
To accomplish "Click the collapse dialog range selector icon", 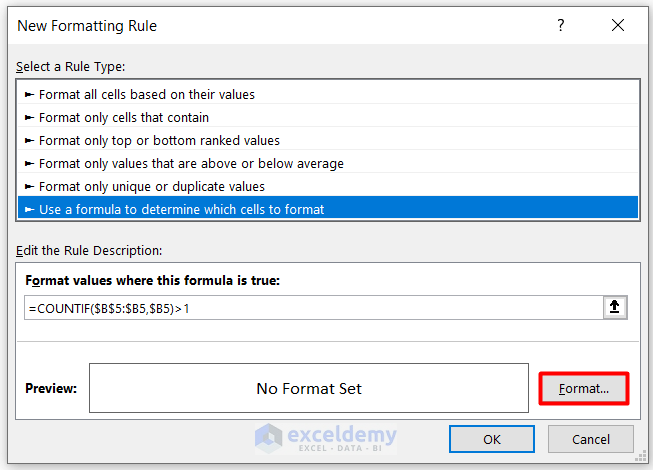I will point(615,308).
